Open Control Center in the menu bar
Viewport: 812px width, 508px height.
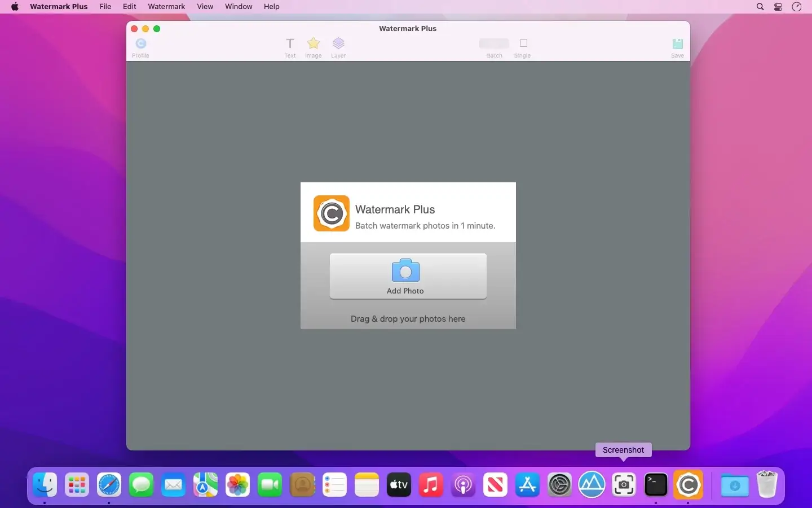click(x=778, y=7)
